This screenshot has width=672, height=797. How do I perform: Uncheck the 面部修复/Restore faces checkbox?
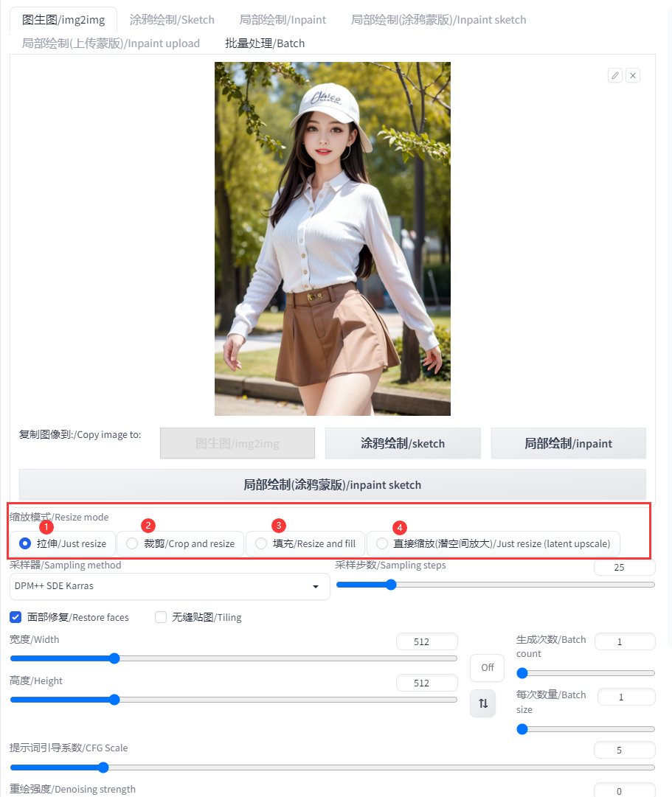(15, 617)
